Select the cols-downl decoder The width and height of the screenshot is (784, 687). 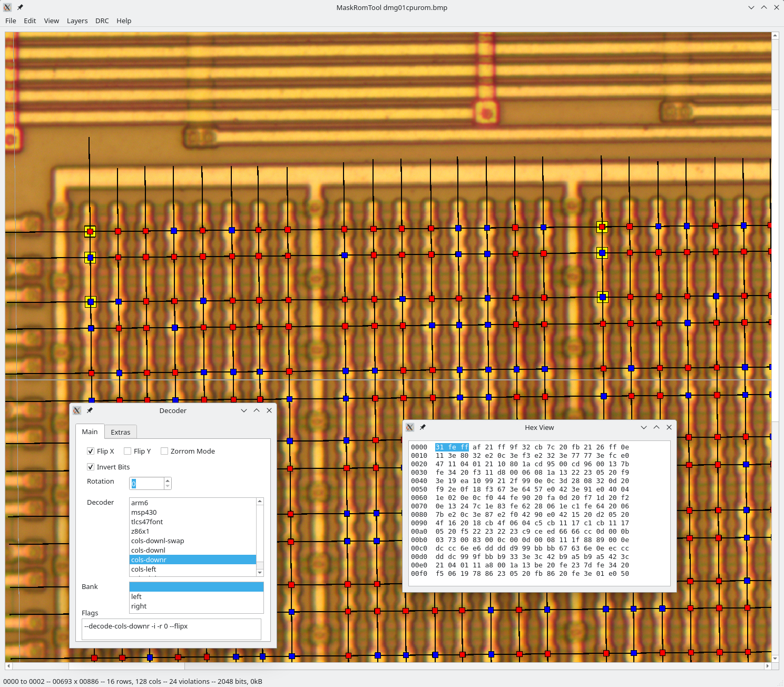click(192, 550)
